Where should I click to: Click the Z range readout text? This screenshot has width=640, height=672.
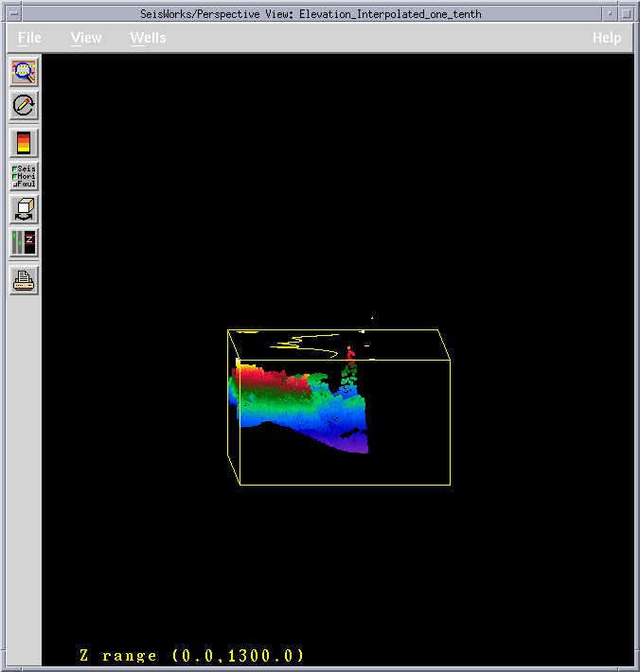(192, 655)
